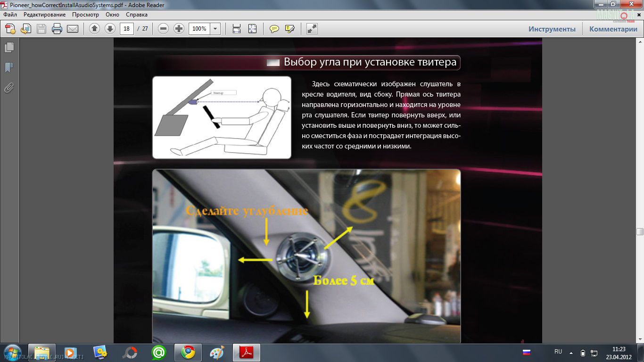Show attachments paperclip panel
The image size is (644, 362).
tap(9, 88)
